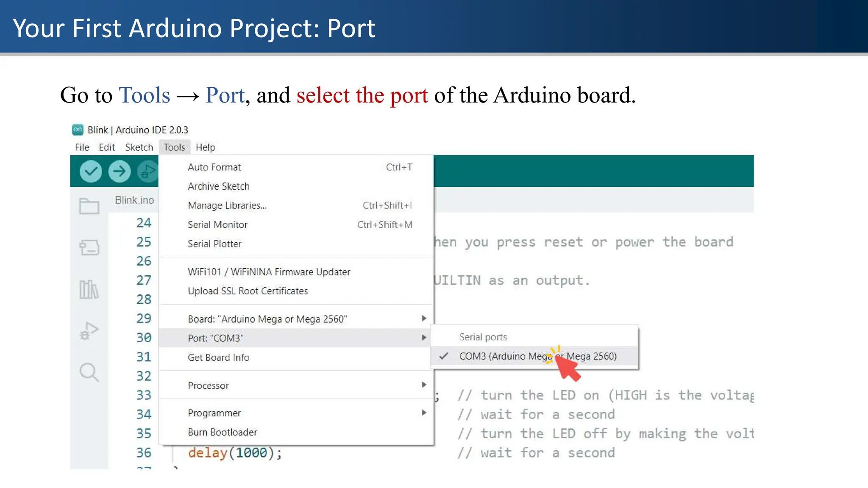
Task: Open the Debug sidebar icon
Action: 89,331
